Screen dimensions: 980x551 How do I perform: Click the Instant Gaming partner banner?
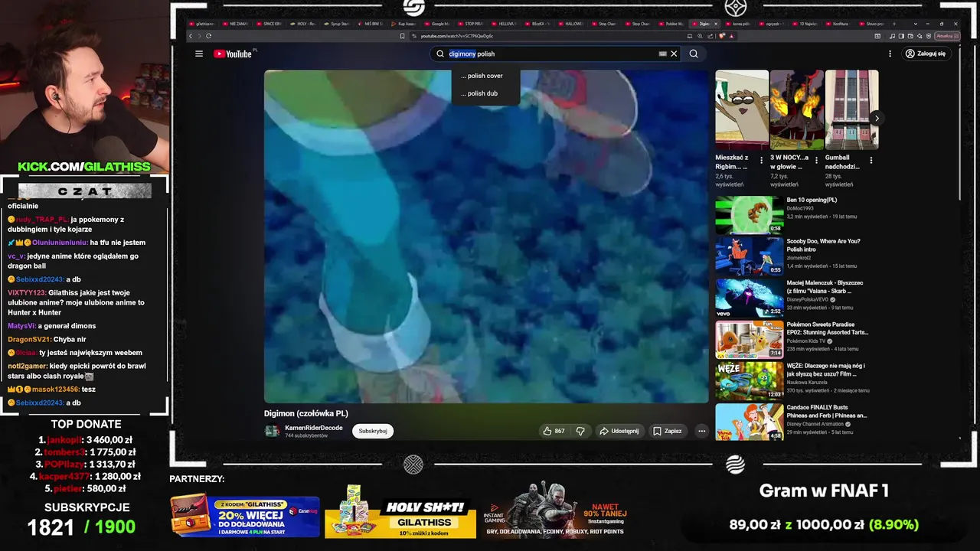556,511
